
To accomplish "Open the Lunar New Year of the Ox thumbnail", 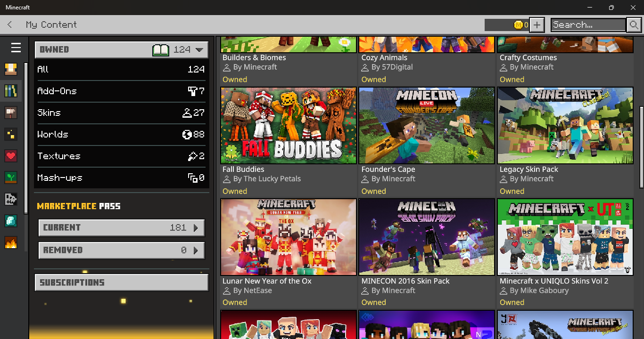I will [x=289, y=237].
